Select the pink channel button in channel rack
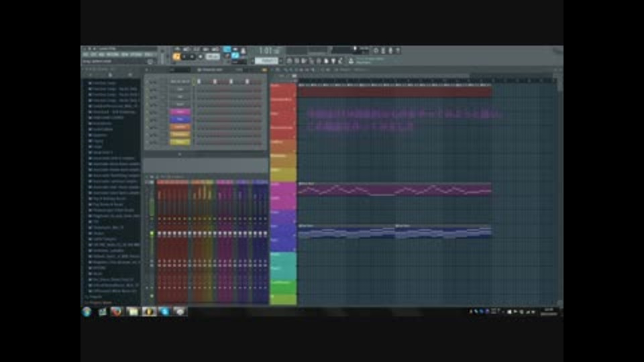The height and width of the screenshot is (362, 644). coord(180,112)
